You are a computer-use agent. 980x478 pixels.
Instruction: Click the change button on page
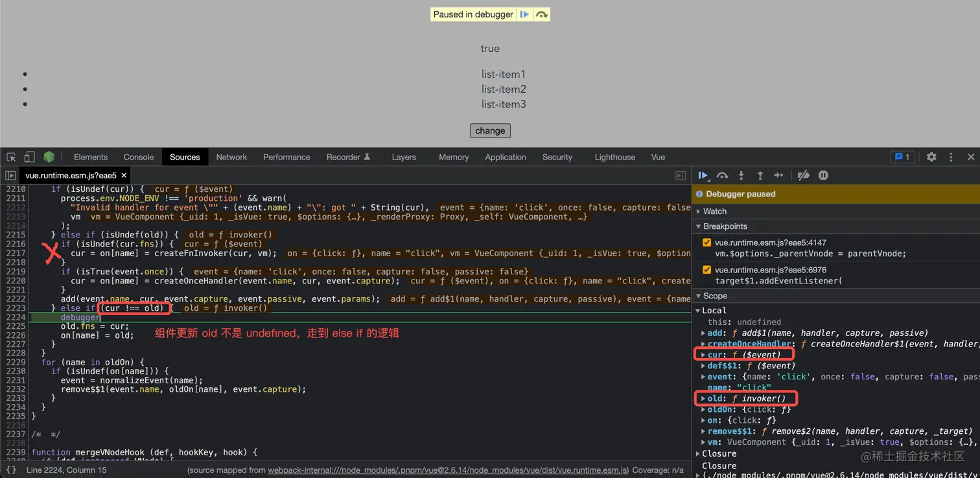tap(490, 130)
